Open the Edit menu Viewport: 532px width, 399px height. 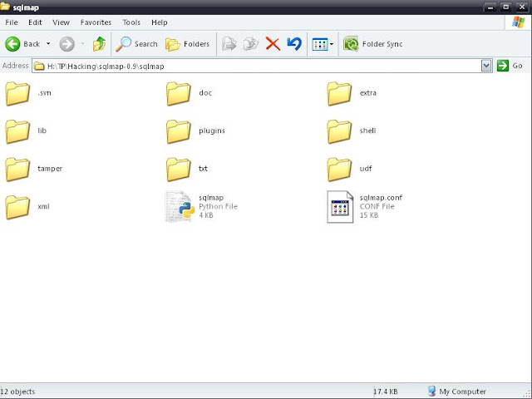pos(35,22)
